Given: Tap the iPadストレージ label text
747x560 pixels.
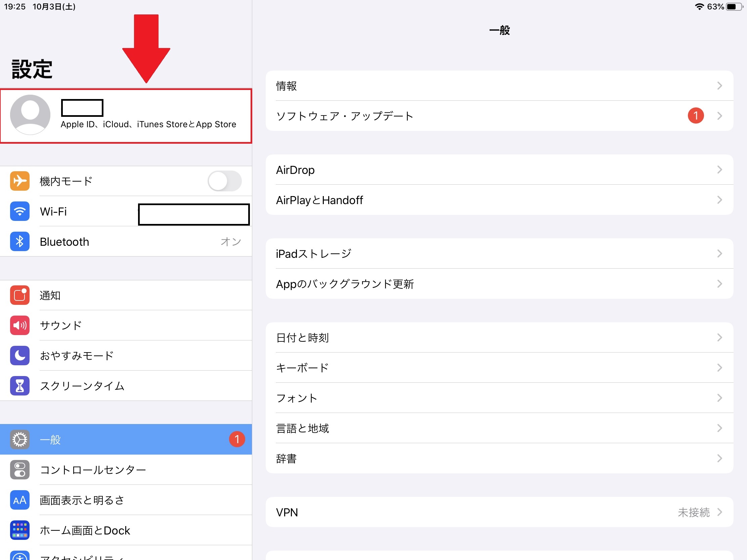Looking at the screenshot, I should (314, 254).
